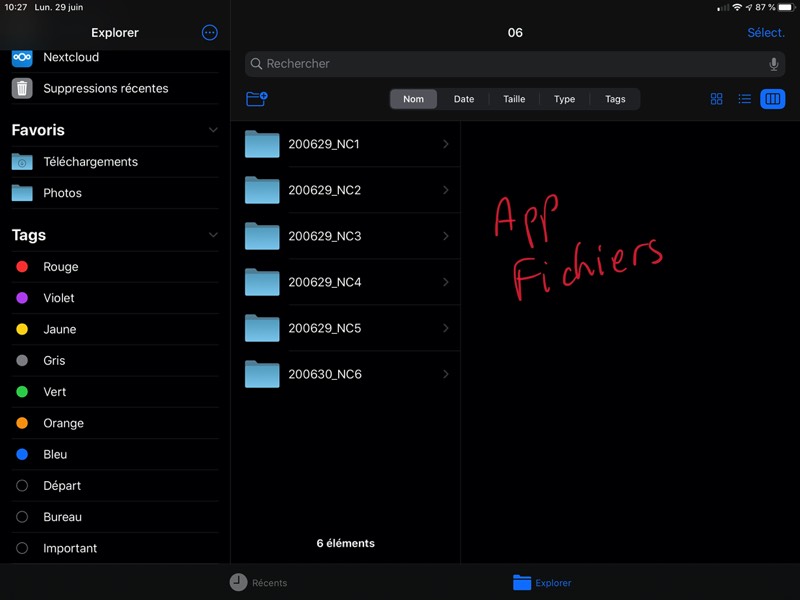This screenshot has height=600, width=800.
Task: Sort files by Type
Action: click(564, 99)
